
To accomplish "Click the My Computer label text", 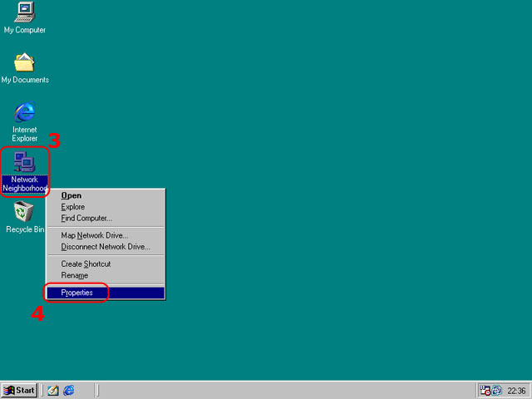I will click(25, 30).
